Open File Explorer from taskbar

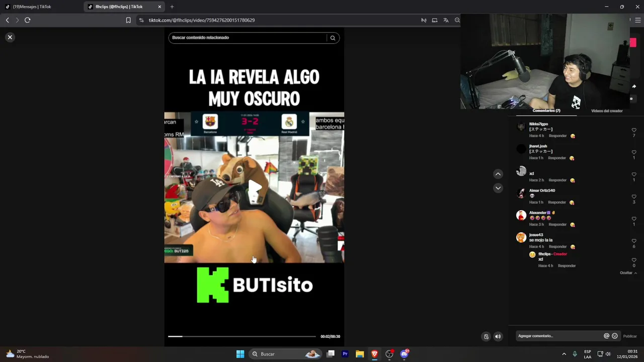360,354
